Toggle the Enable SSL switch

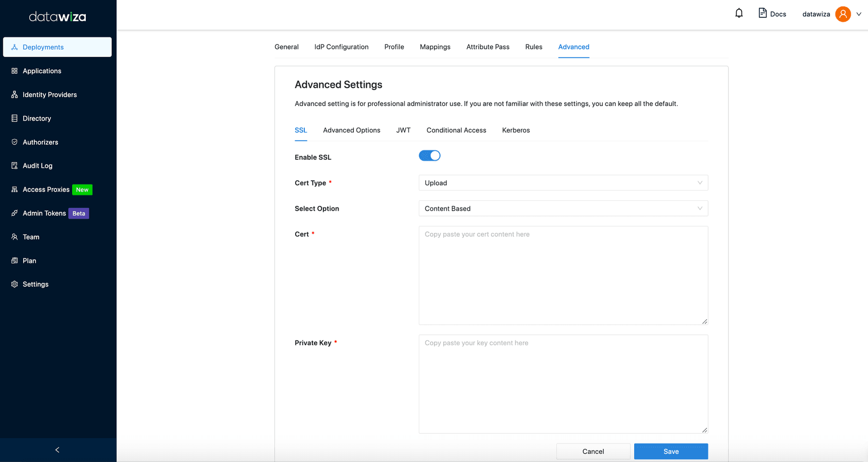pyautogui.click(x=430, y=156)
